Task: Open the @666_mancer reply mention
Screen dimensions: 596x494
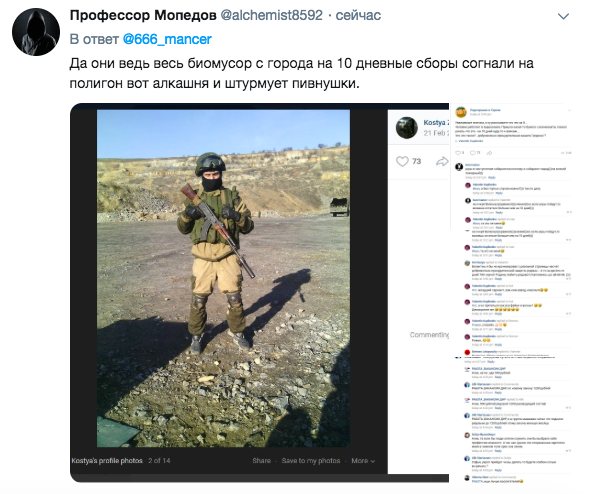Action: tap(167, 39)
